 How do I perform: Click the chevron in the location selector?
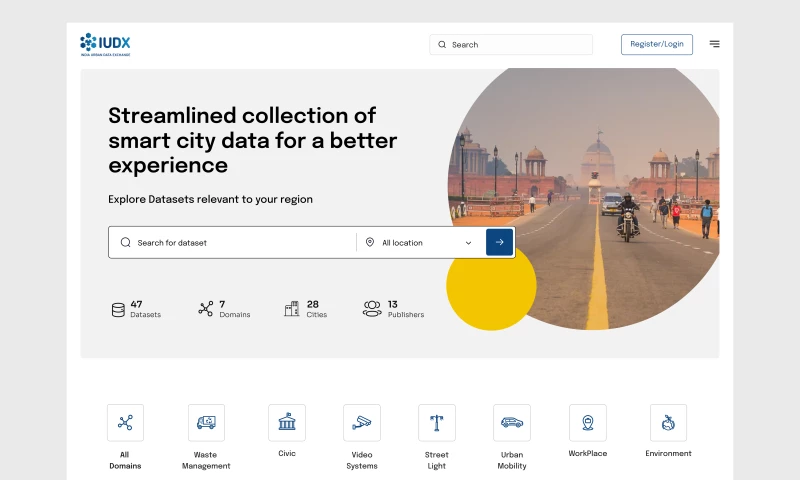[x=468, y=243]
